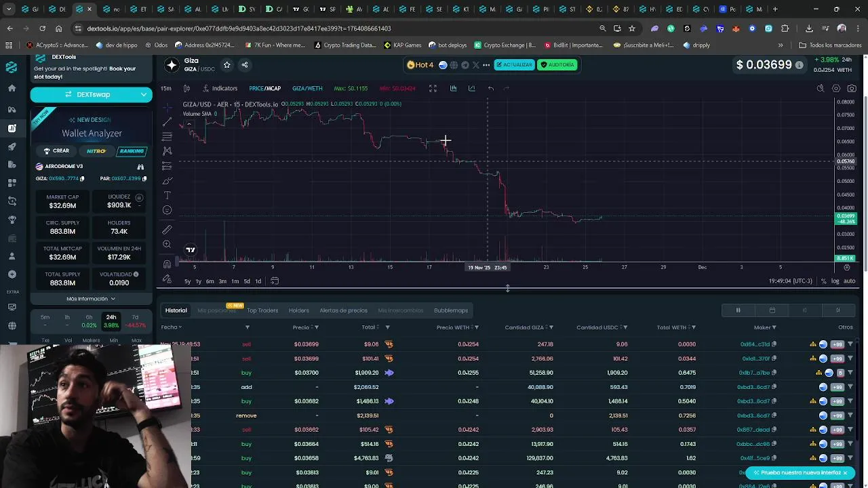This screenshot has width=868, height=488.
Task: Sort trade history by Fecha
Action: 171,327
